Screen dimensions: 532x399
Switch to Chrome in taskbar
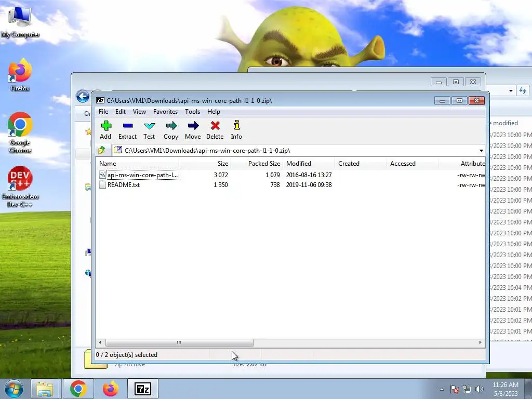click(x=78, y=389)
